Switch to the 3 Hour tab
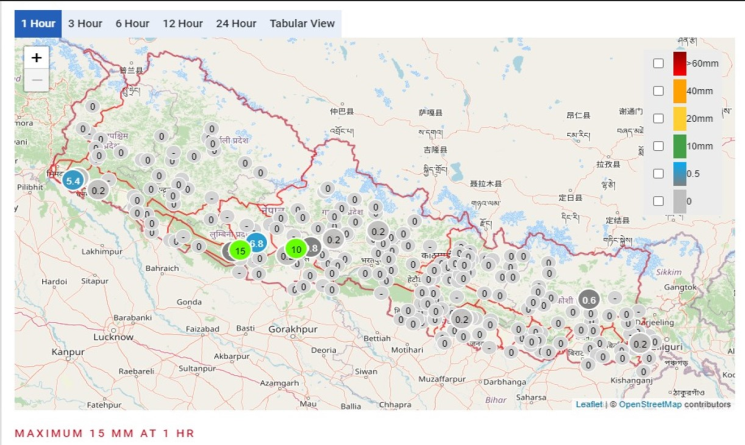Viewport: 745px width, 445px height. 85,24
